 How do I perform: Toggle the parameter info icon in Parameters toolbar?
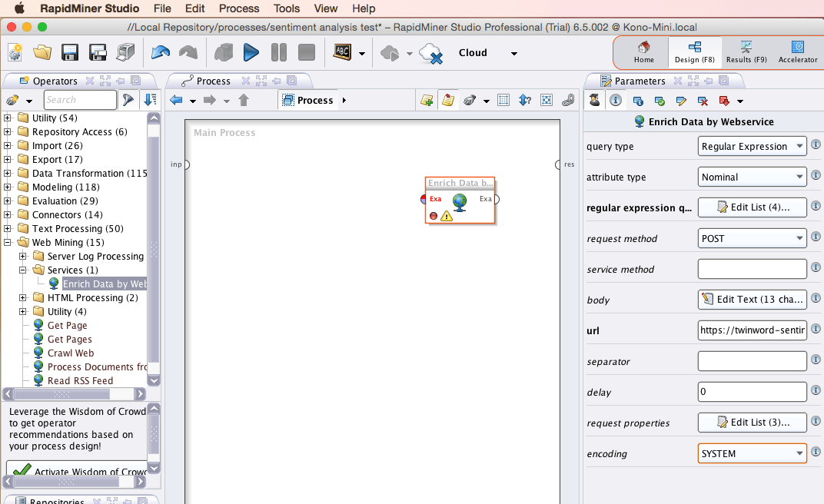coord(616,100)
